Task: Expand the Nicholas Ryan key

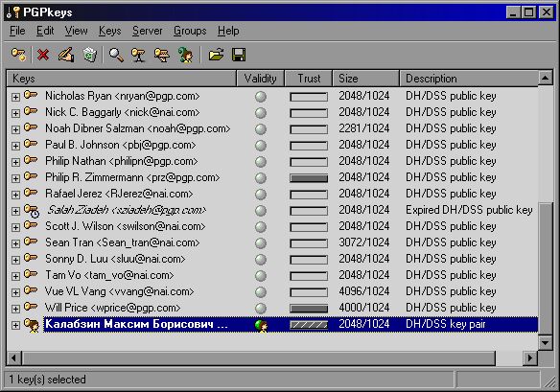Action: [x=15, y=97]
